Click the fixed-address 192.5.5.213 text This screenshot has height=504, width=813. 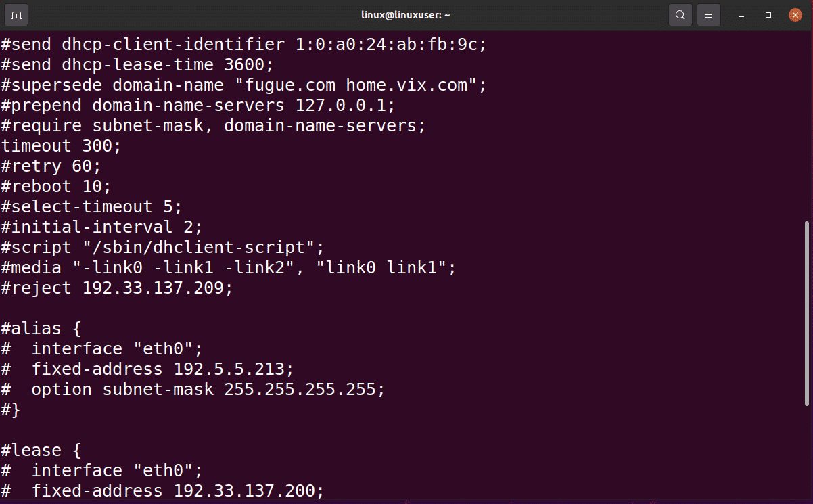162,369
